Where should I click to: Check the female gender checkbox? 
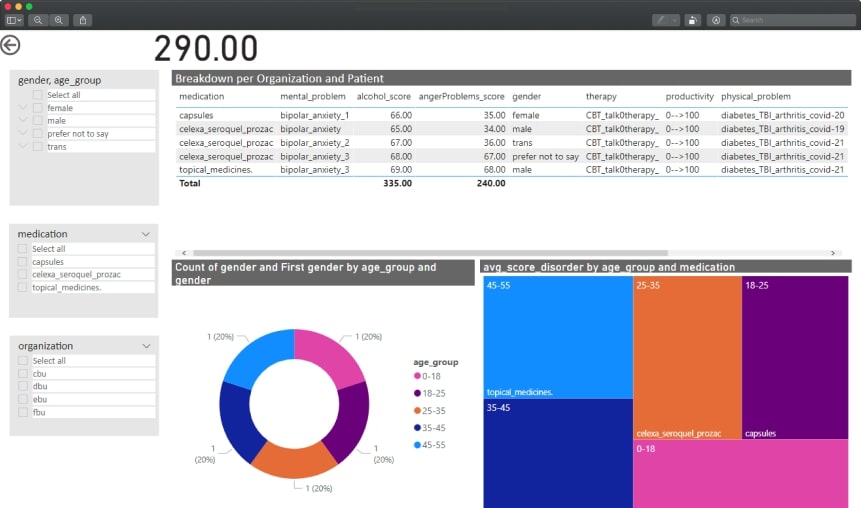pyautogui.click(x=38, y=108)
